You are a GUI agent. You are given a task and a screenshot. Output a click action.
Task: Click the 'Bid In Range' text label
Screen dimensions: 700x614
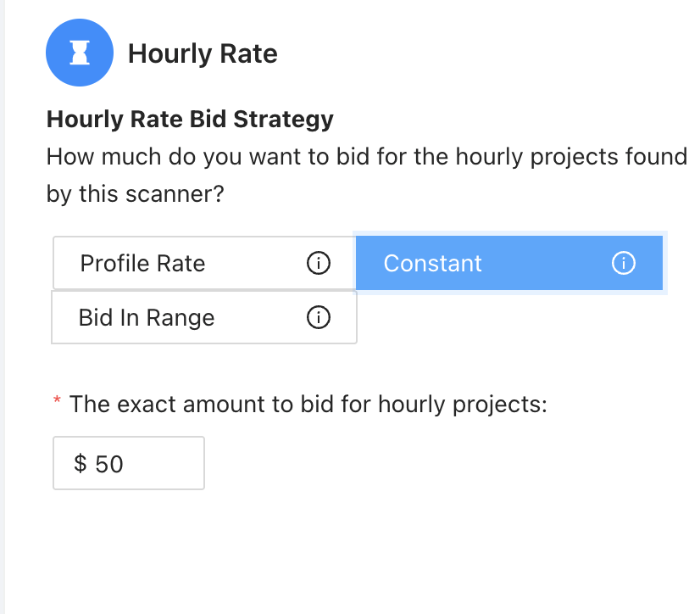(147, 318)
